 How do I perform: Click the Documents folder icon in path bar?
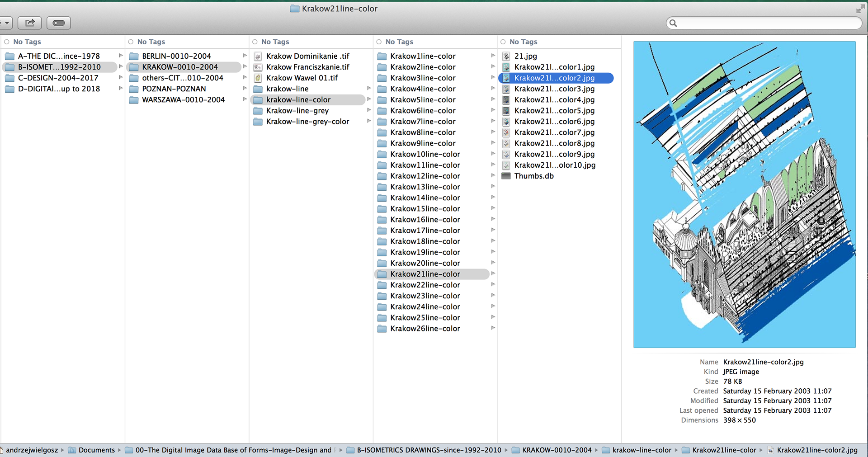click(x=72, y=450)
